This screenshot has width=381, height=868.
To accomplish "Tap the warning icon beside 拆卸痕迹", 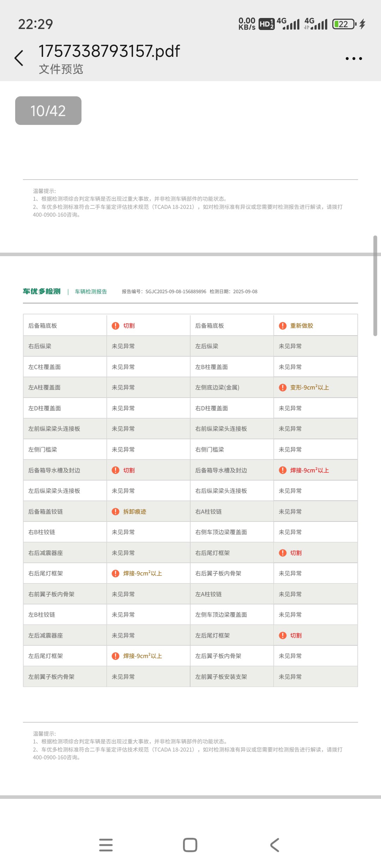I will 115,512.
